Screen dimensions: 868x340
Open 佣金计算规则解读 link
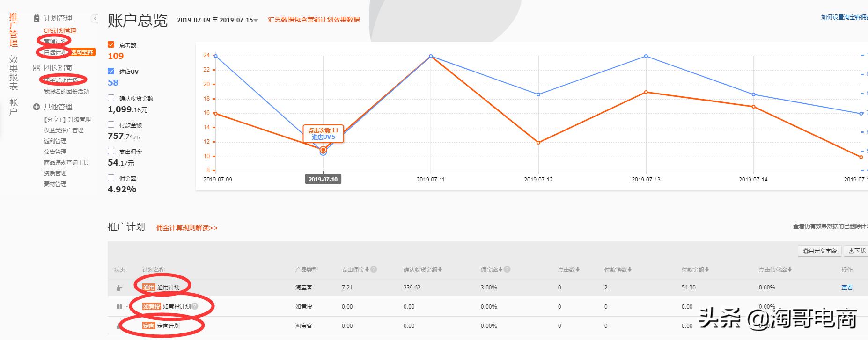click(x=187, y=228)
